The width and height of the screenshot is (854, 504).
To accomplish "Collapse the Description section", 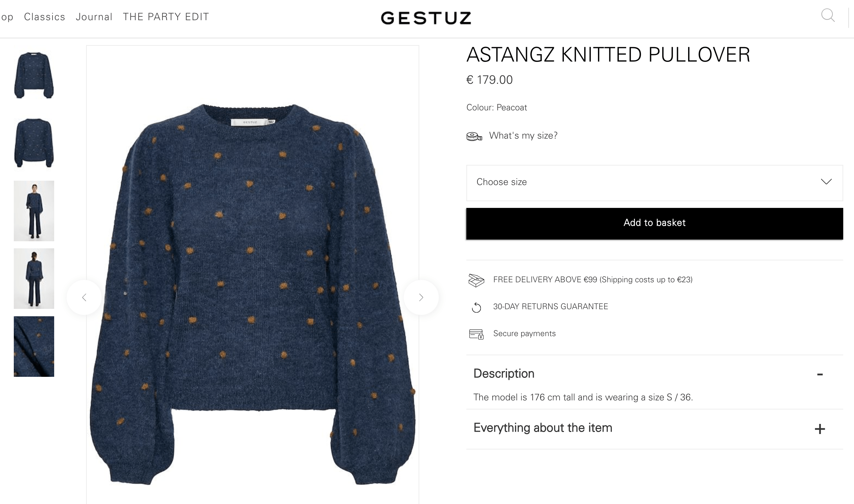I will coord(820,374).
